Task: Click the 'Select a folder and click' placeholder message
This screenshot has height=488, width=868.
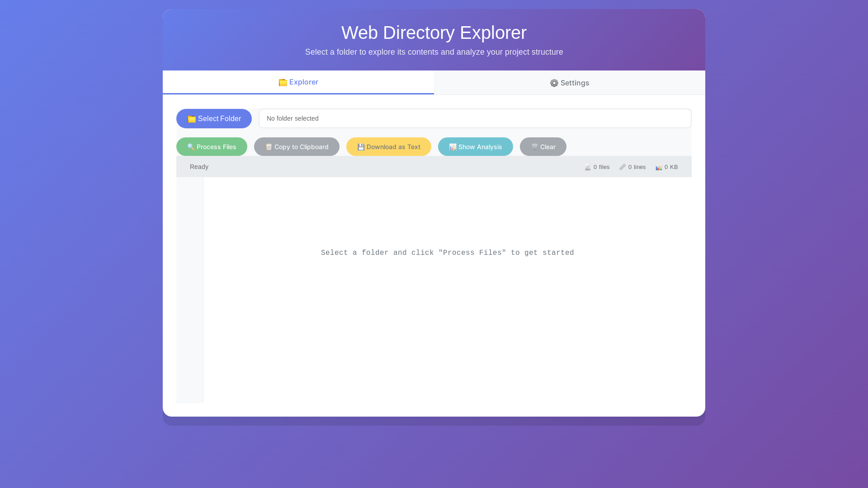Action: 448,253
